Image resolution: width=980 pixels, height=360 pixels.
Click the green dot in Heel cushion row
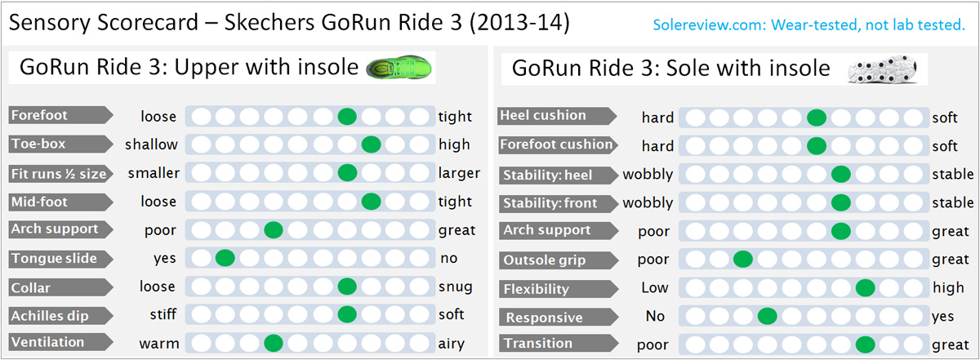816,118
